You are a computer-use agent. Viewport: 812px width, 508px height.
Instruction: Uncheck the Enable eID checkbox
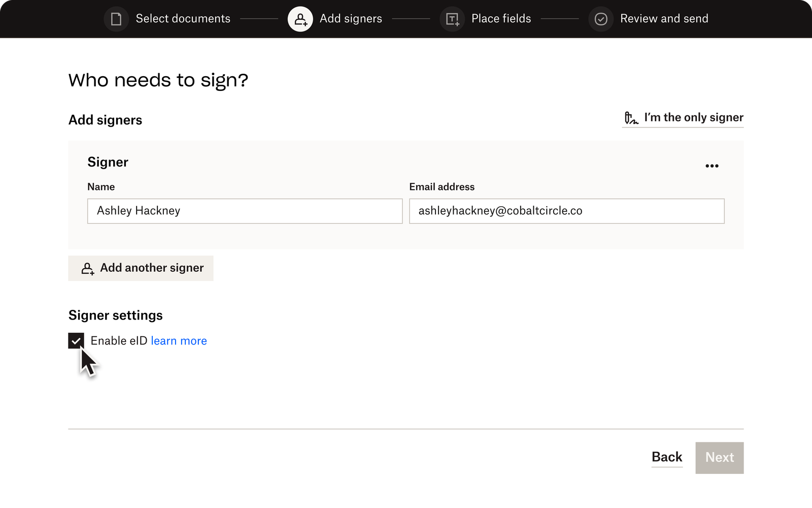(x=76, y=340)
